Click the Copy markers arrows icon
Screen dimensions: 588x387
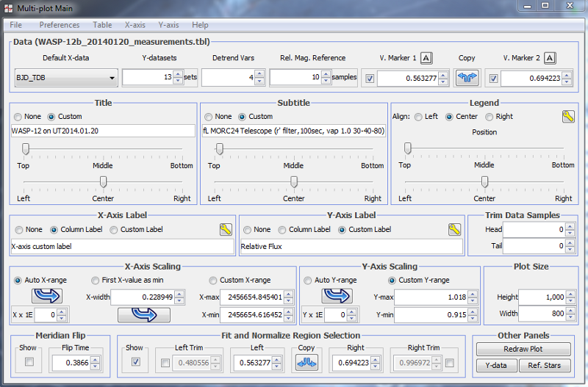pyautogui.click(x=467, y=77)
